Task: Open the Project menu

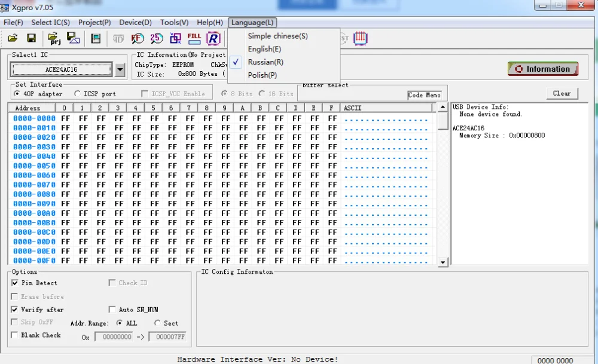Action: tap(94, 23)
